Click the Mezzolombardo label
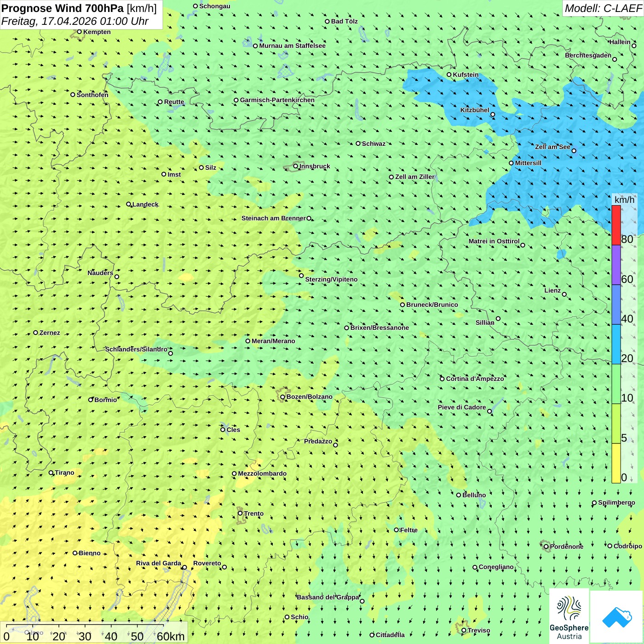 click(x=262, y=473)
